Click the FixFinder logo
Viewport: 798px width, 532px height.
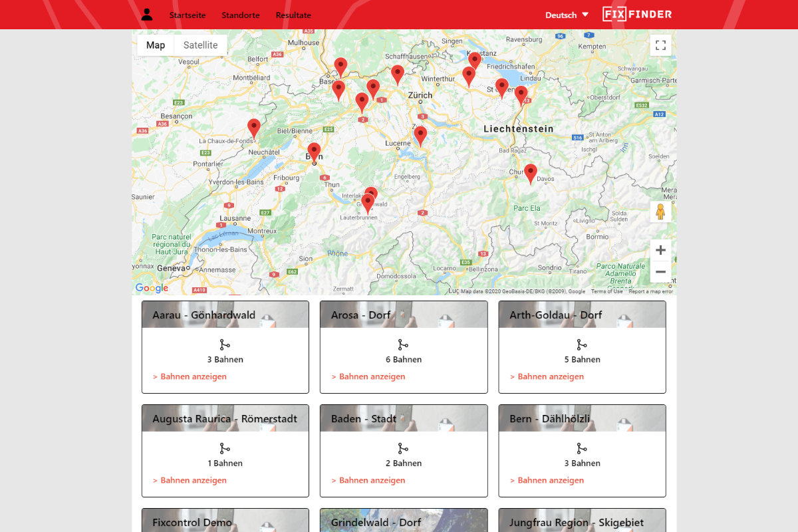click(x=637, y=14)
